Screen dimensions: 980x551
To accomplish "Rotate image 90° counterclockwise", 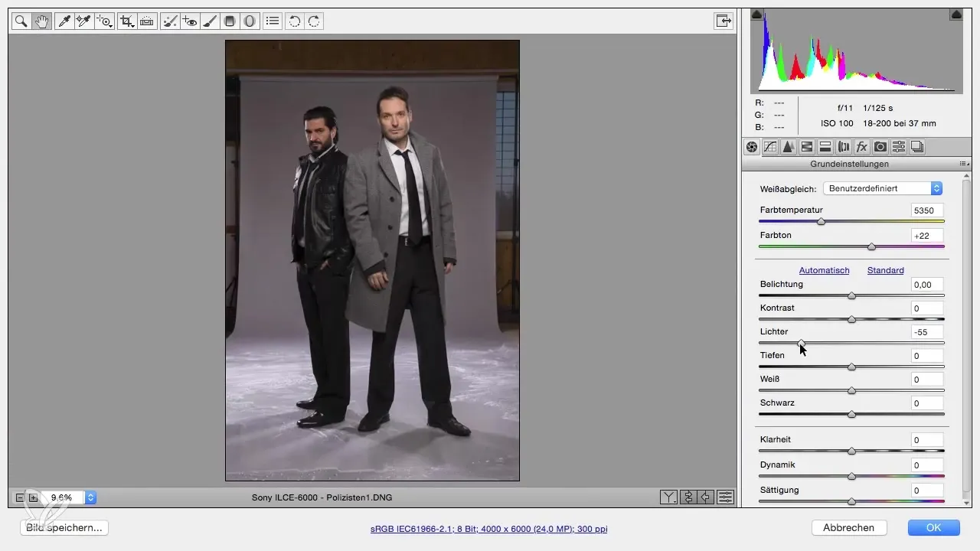I will point(294,21).
